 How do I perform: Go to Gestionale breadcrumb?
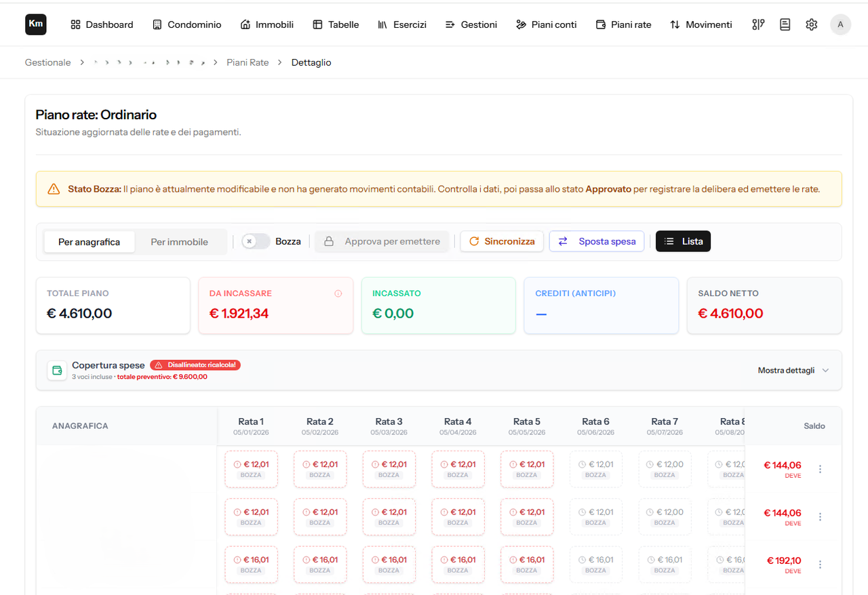[x=47, y=62]
